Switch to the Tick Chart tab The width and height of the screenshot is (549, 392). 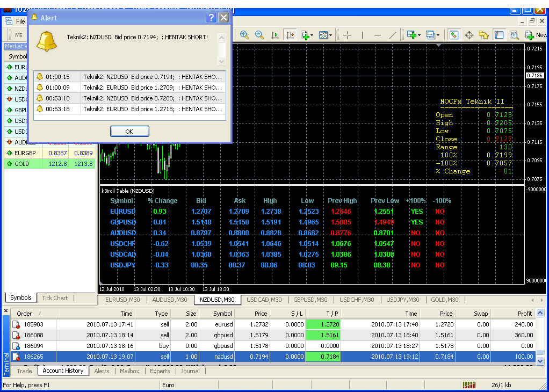[55, 298]
